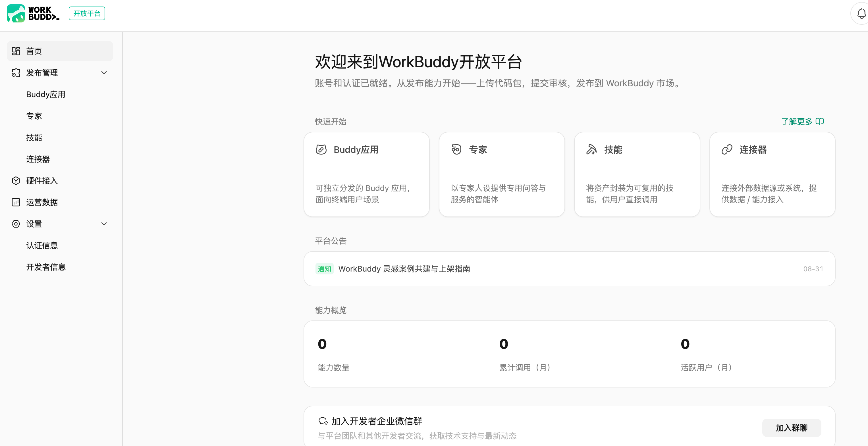Collapse the 设置 menu chevron
The width and height of the screenshot is (868, 446).
[104, 224]
